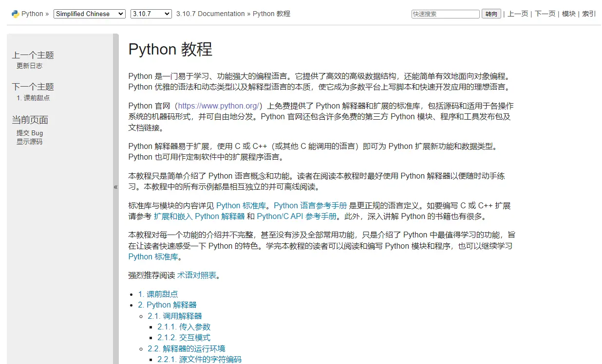Open 术语对照表 glossary link
The height and width of the screenshot is (364, 602).
pos(197,275)
